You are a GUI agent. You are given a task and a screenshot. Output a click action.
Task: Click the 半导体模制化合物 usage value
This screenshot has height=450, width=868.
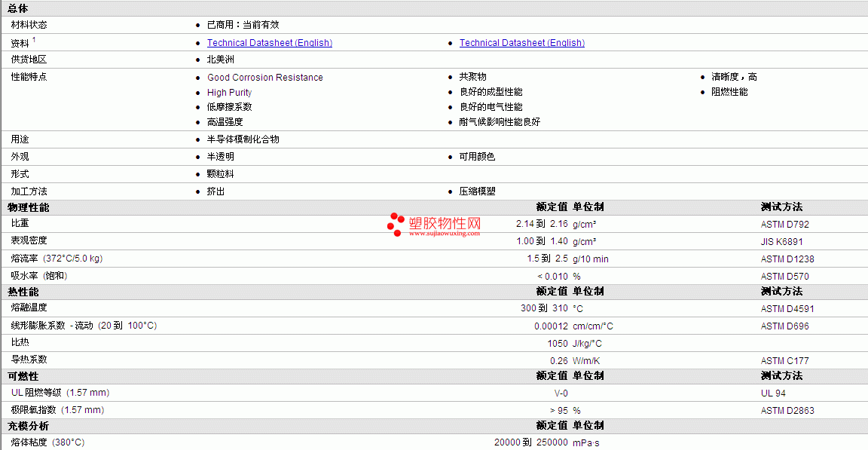(x=243, y=139)
